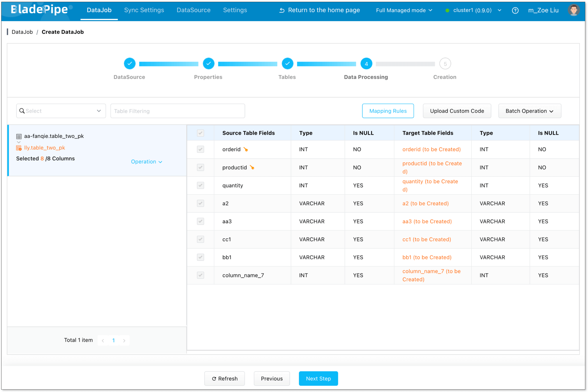
Task: Focus the Table Filtering input field
Action: coord(177,111)
